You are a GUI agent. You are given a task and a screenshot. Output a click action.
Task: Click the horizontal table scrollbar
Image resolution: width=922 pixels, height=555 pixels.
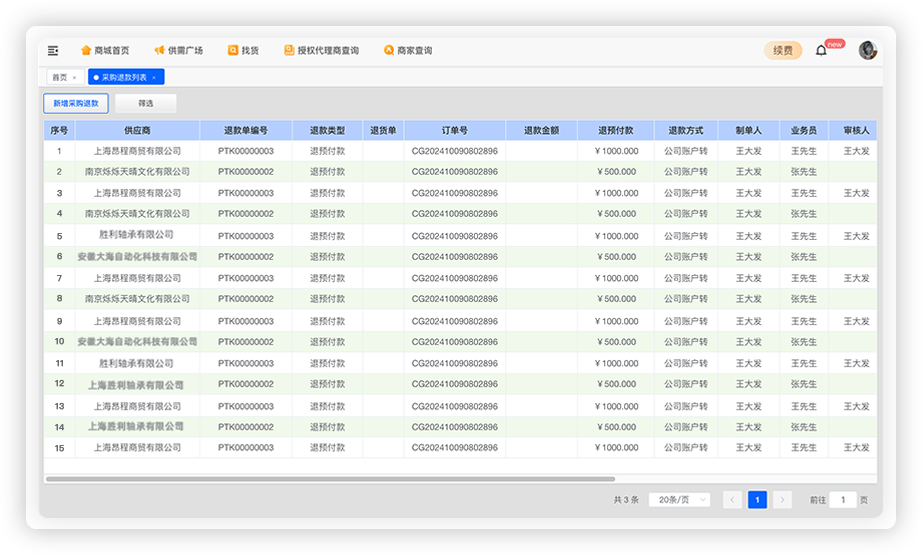[330, 479]
